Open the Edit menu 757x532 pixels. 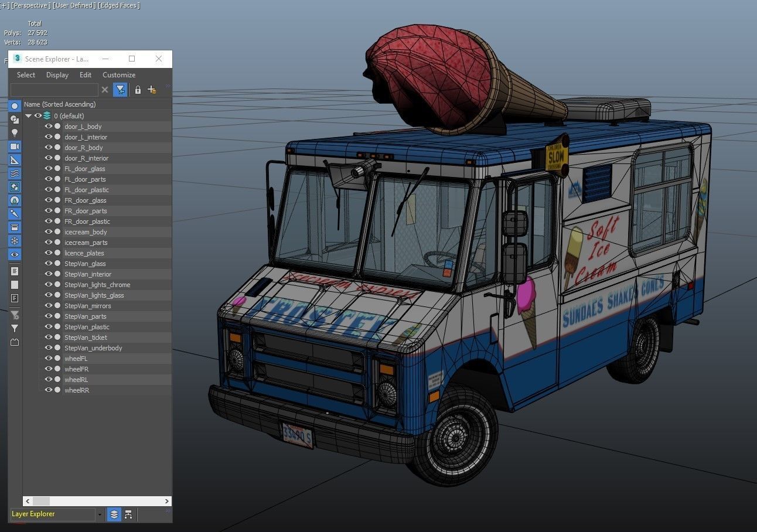[x=86, y=75]
